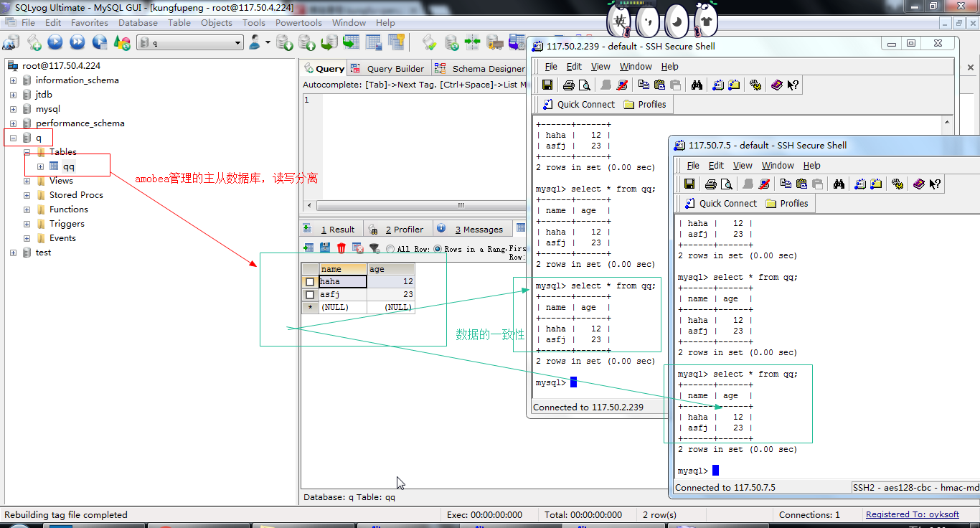The width and height of the screenshot is (980, 528).
Task: Open the Favorites menu in SQLyog
Action: tap(90, 22)
